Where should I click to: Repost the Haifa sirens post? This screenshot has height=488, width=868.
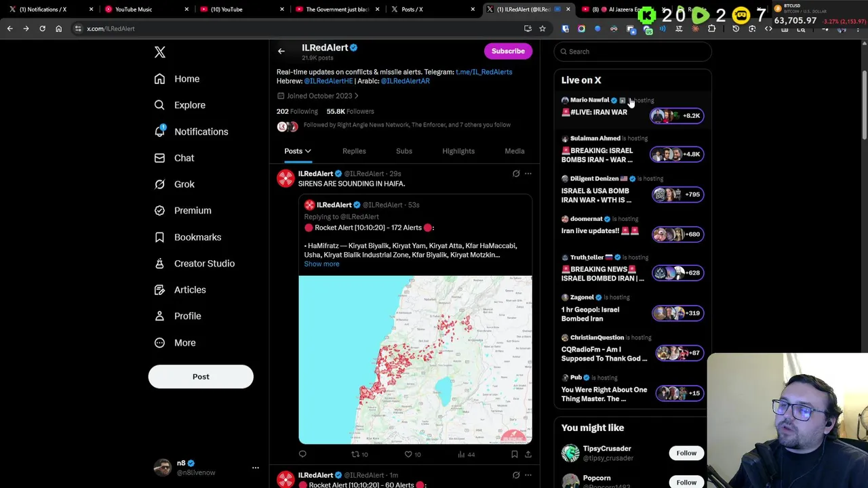point(359,454)
